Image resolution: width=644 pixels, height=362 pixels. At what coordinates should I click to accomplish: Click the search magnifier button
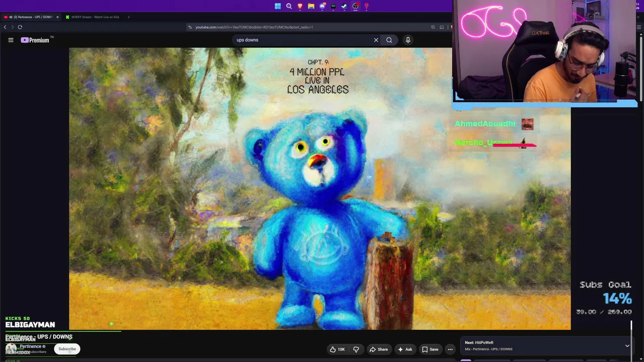click(389, 40)
